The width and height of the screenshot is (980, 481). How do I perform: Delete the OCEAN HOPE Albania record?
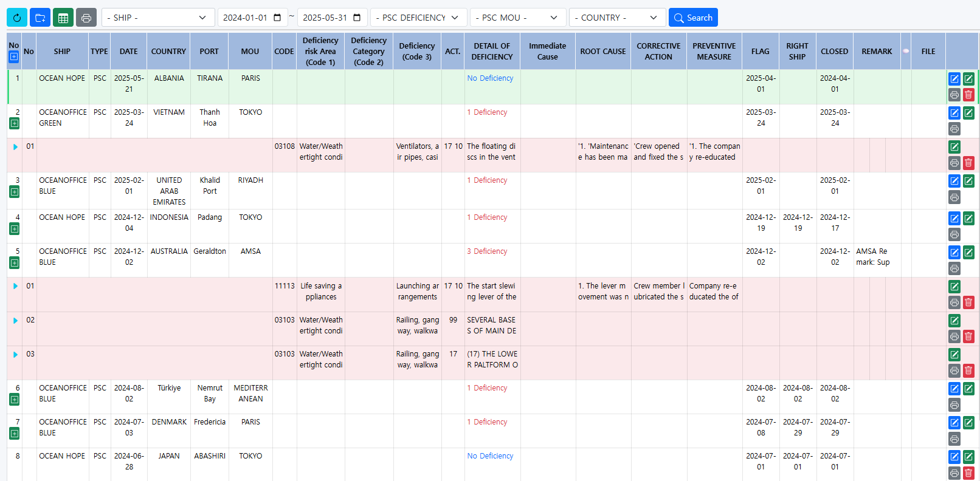(x=968, y=95)
